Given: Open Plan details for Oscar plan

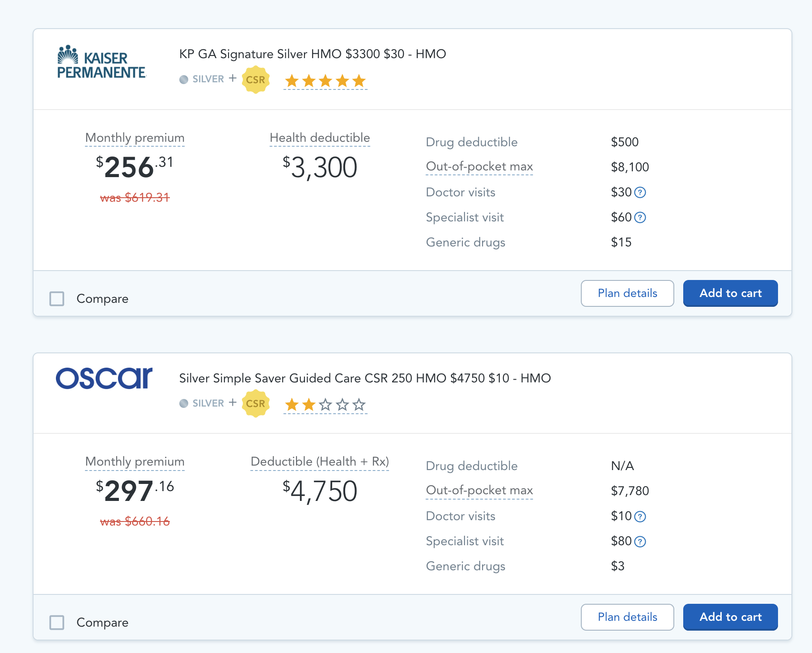Looking at the screenshot, I should 627,617.
